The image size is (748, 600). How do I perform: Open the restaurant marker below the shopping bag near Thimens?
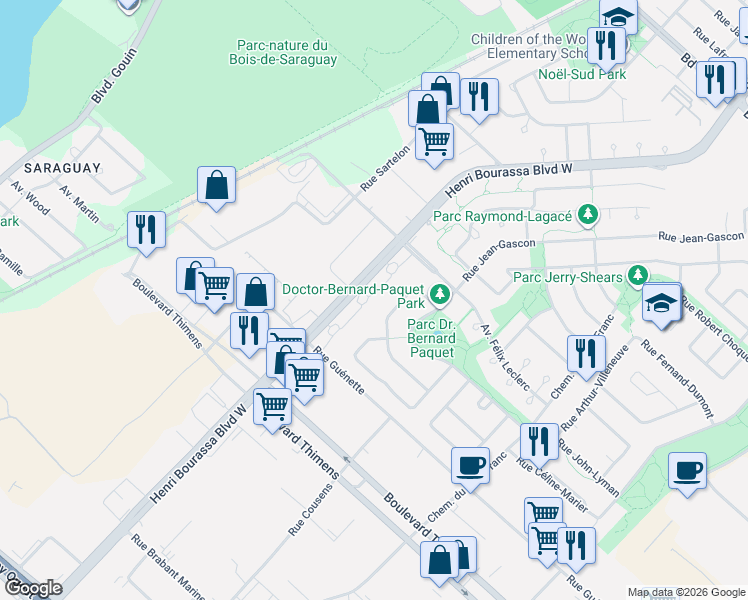249,331
